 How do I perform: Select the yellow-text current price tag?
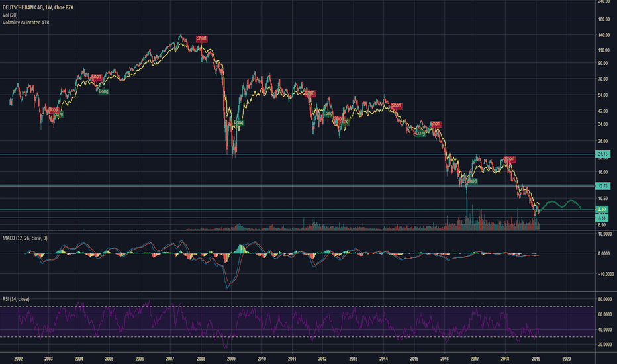[x=602, y=209]
